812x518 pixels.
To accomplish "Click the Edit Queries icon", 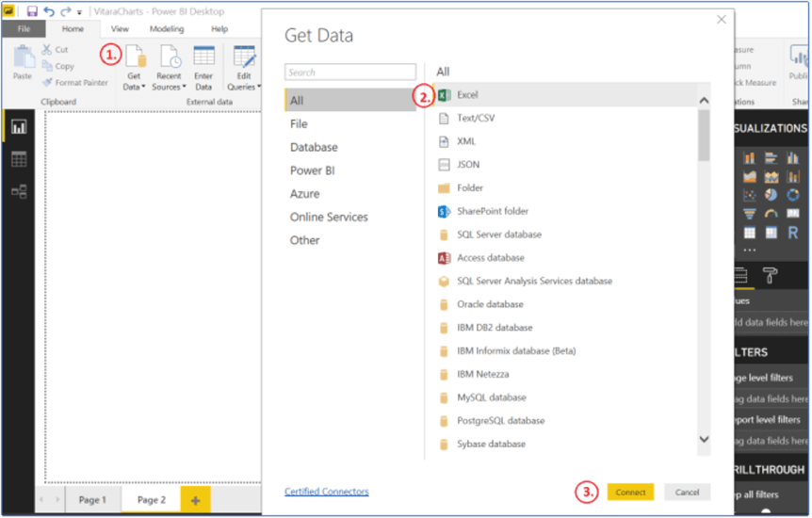I will point(244,56).
